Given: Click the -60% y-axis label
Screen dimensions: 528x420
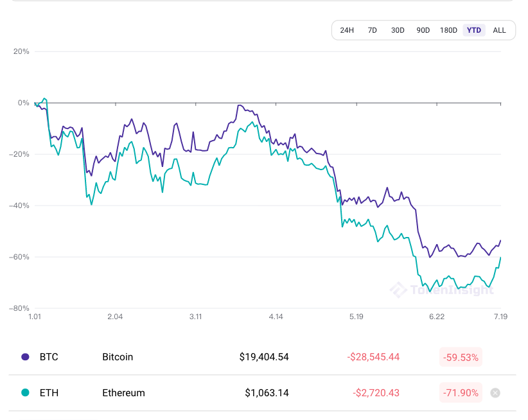Looking at the screenshot, I should click(x=19, y=257).
